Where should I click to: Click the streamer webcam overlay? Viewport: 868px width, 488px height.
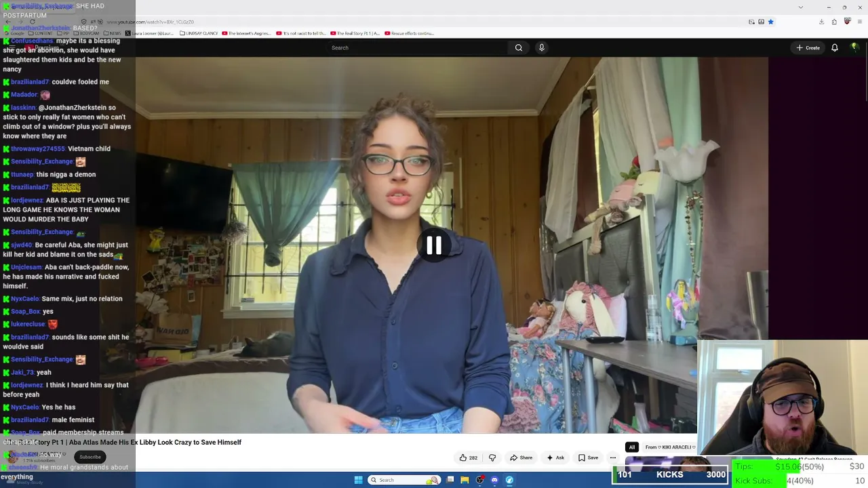point(783,396)
